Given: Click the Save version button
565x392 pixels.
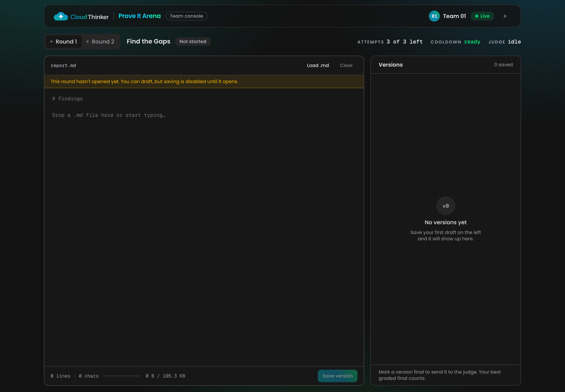Looking at the screenshot, I should point(338,376).
